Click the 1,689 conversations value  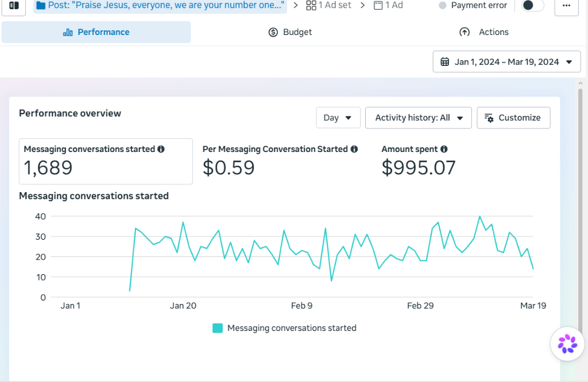[x=48, y=168]
